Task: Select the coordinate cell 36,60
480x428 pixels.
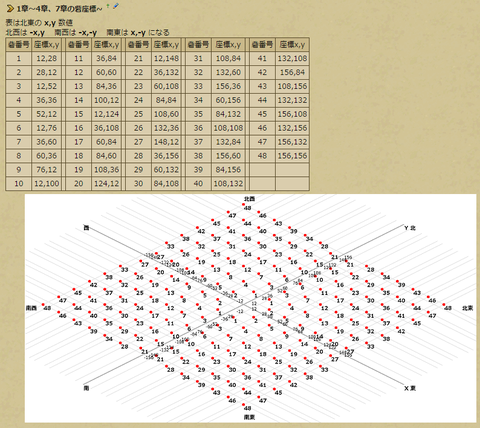Action: pos(47,142)
